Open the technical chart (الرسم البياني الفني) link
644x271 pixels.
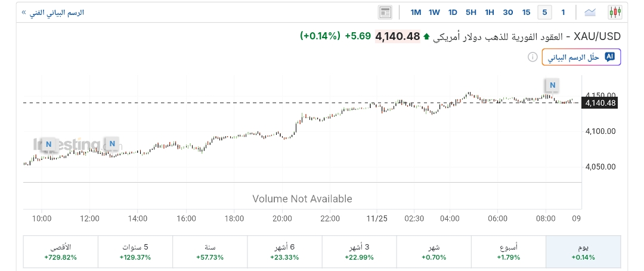click(x=53, y=12)
